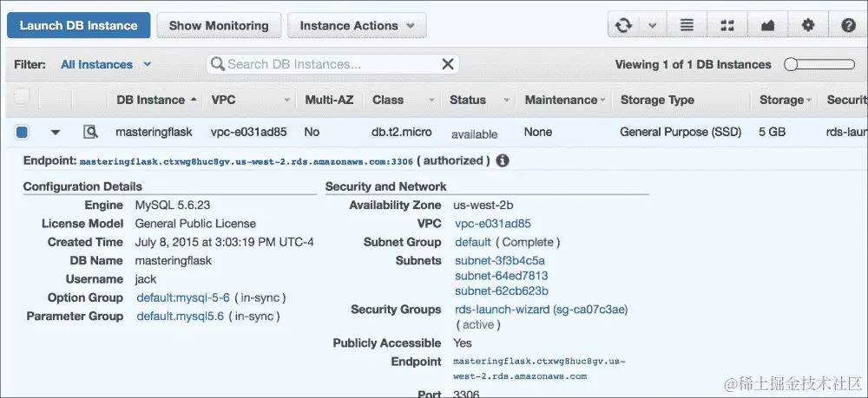Click the info icon beside authorized
This screenshot has height=398, width=868.
(503, 160)
